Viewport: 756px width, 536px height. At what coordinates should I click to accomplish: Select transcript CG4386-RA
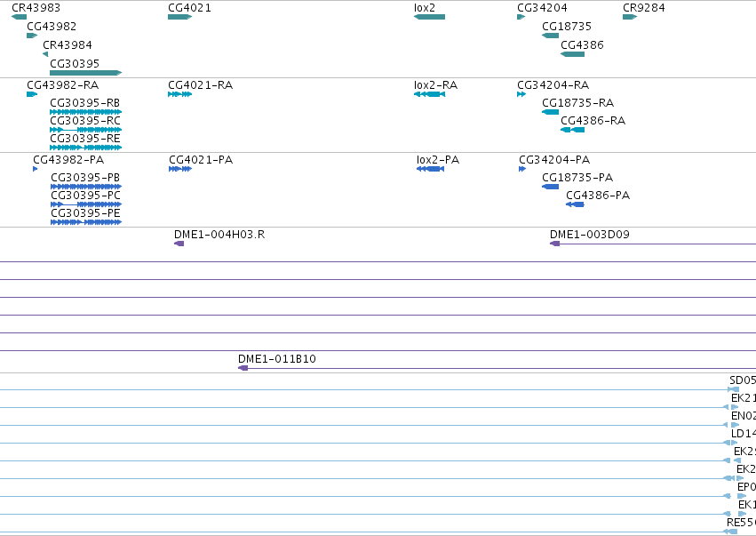(572, 130)
